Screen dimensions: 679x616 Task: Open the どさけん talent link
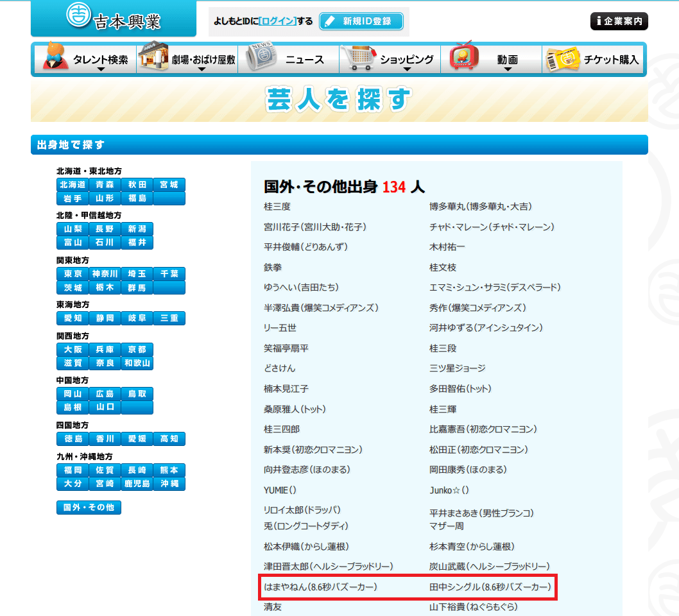click(280, 368)
